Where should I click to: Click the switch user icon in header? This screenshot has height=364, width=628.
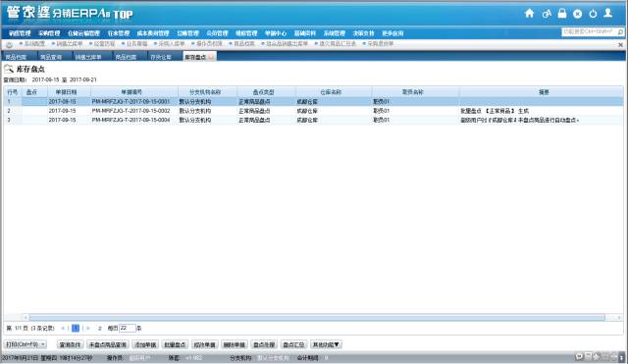547,14
